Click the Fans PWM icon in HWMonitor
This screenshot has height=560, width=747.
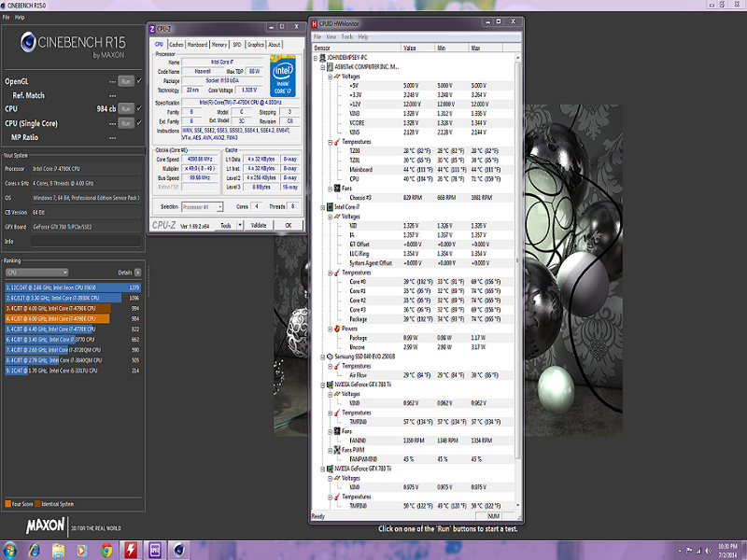(337, 450)
